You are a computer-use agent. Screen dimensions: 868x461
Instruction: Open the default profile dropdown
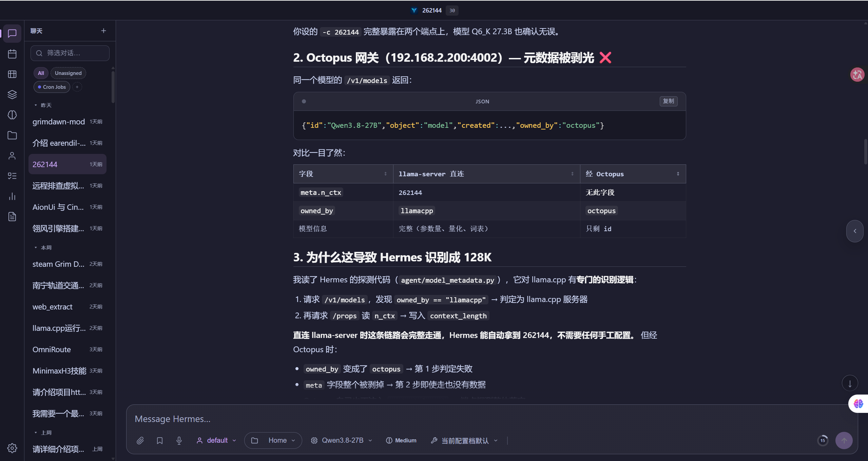[216, 440]
